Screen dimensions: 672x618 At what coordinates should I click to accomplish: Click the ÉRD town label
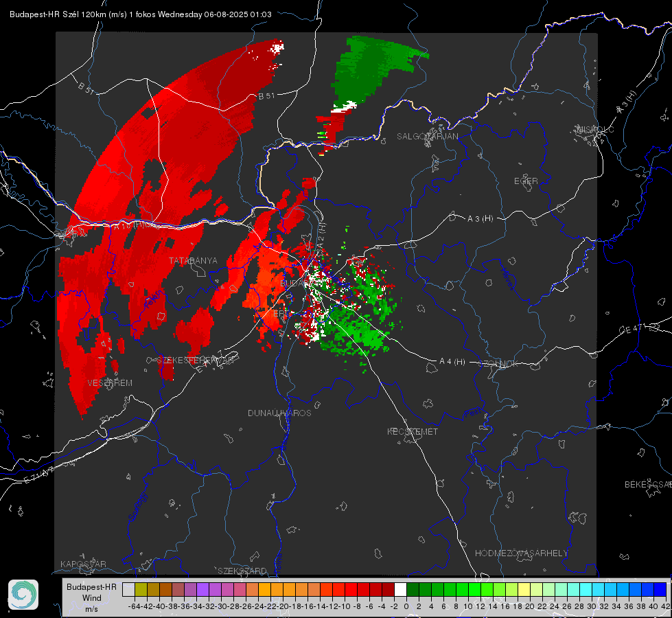click(281, 314)
